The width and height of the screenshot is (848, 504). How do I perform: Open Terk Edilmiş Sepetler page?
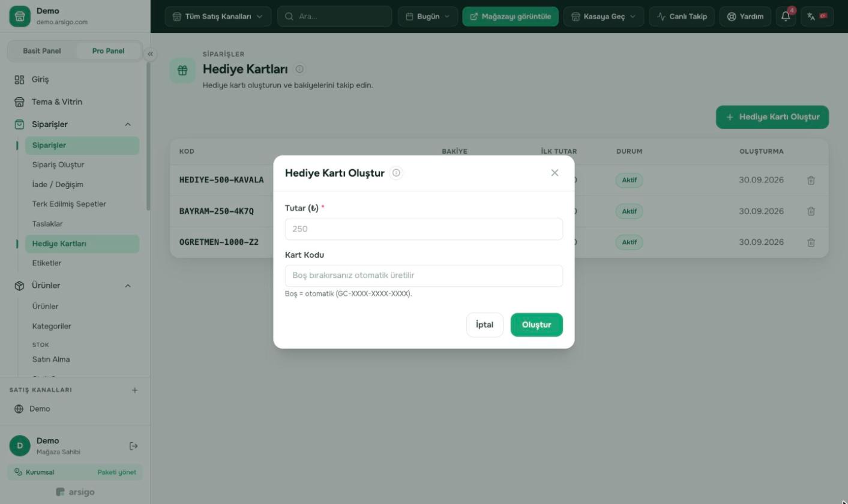pyautogui.click(x=69, y=204)
